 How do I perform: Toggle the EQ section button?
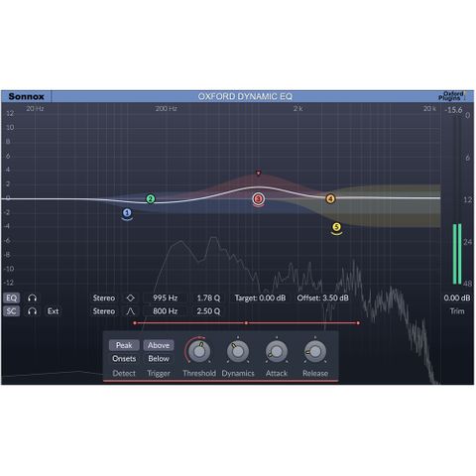[x=12, y=298]
